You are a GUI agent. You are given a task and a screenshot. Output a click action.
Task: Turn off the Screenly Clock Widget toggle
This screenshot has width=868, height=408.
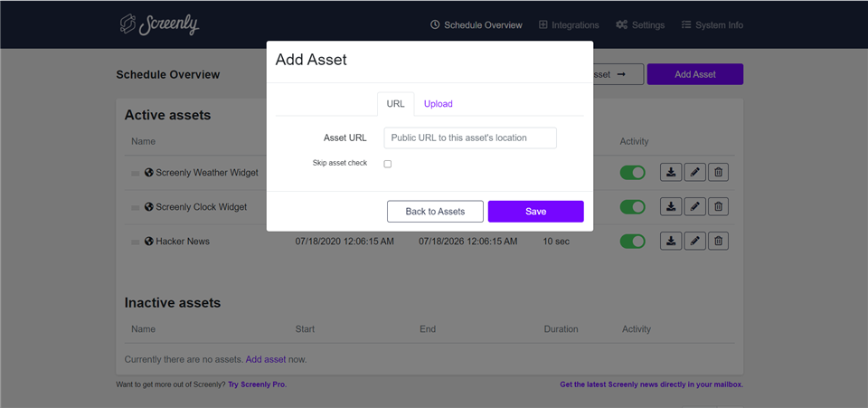[632, 207]
